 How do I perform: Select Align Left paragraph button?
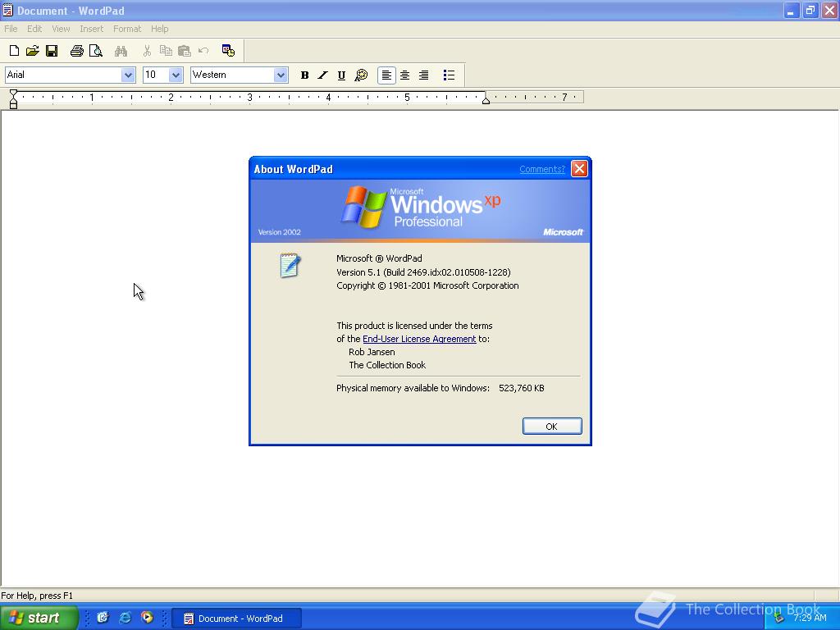pos(386,75)
